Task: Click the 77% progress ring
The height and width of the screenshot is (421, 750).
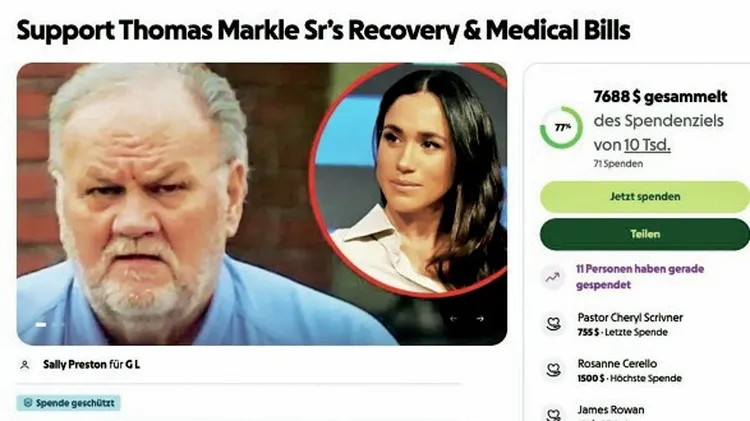Action: point(562,127)
